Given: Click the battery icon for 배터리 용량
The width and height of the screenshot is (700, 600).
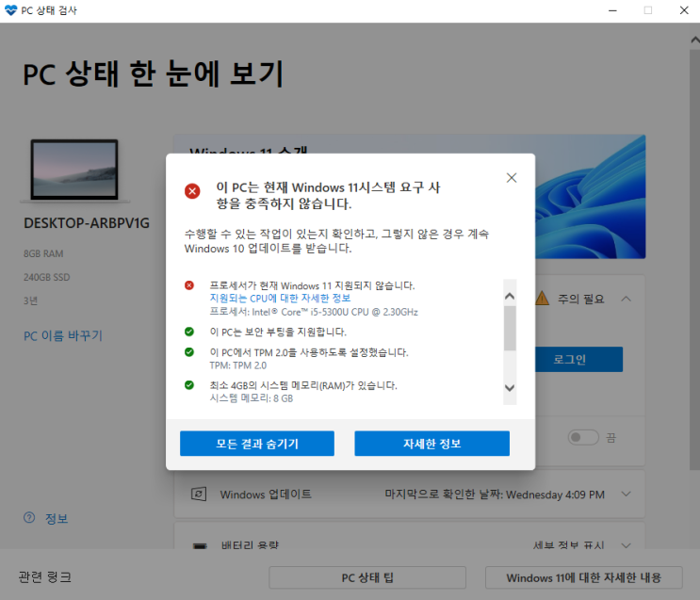Looking at the screenshot, I should coord(200,545).
